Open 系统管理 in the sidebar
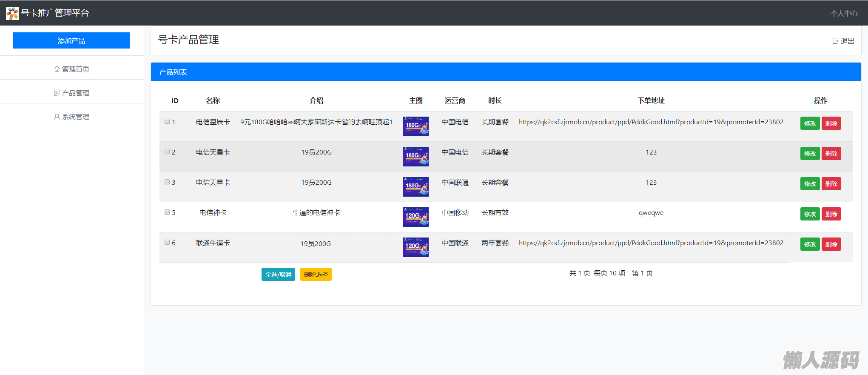 pyautogui.click(x=75, y=117)
